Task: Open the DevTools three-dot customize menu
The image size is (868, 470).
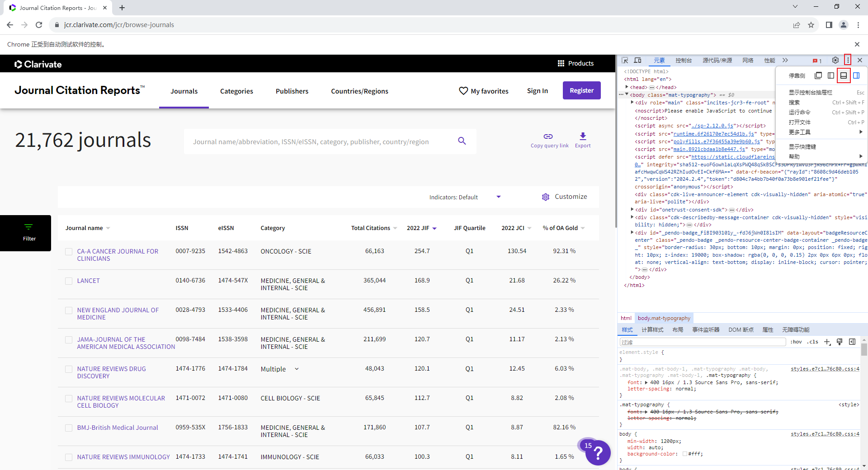Action: [848, 60]
